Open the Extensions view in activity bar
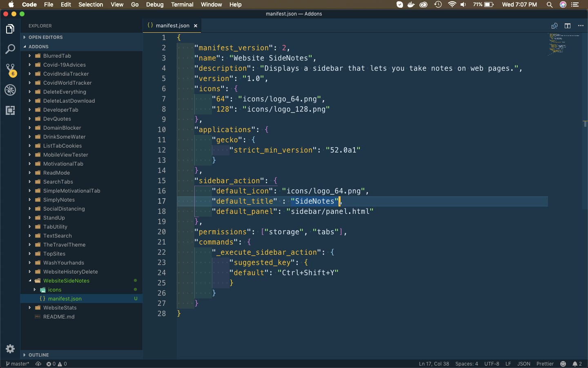Image resolution: width=588 pixels, height=368 pixels. click(x=10, y=110)
